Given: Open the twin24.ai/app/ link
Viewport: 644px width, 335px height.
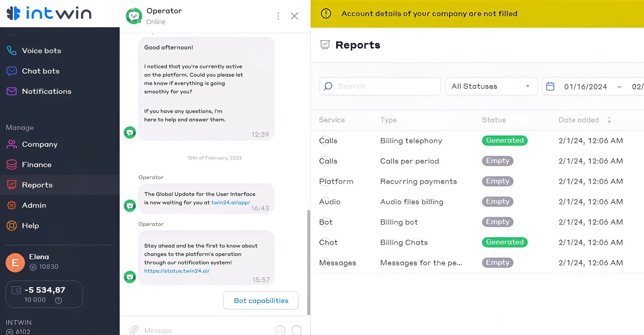Looking at the screenshot, I should [x=230, y=203].
